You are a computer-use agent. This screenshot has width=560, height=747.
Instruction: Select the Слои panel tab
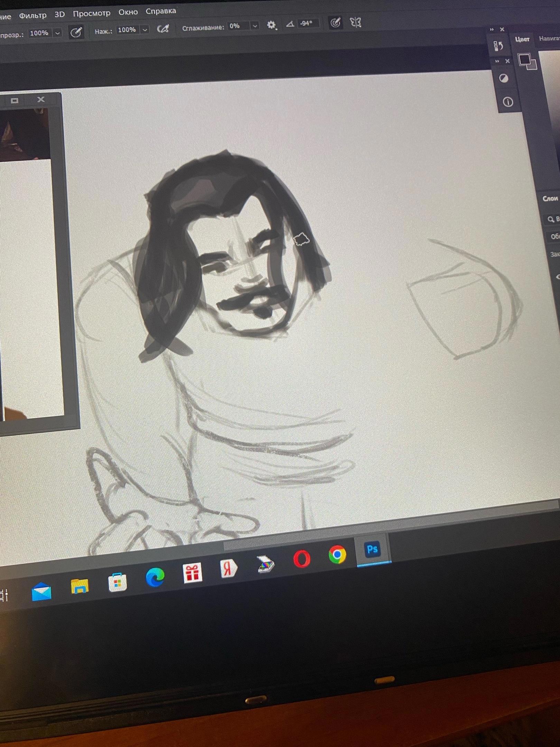tap(550, 199)
